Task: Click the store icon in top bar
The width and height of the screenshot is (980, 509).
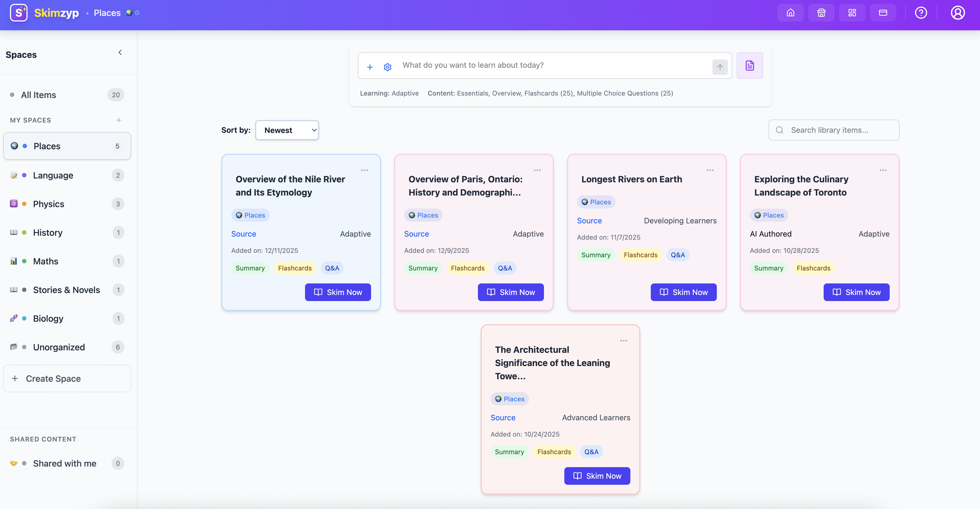Action: [821, 13]
